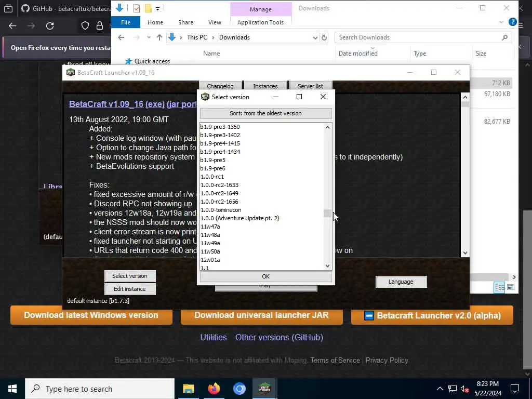This screenshot has height=399, width=532.
Task: Open the Language button in launcher
Action: point(401,282)
